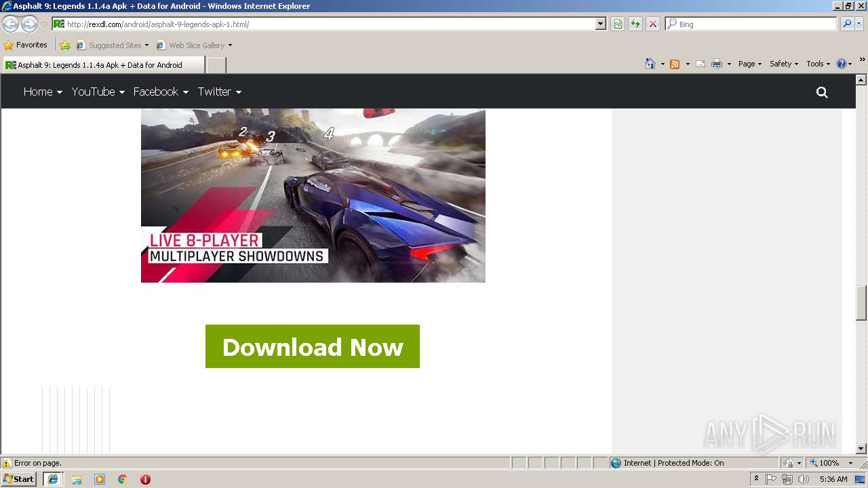Click the volume speaker tray icon

coord(803,479)
